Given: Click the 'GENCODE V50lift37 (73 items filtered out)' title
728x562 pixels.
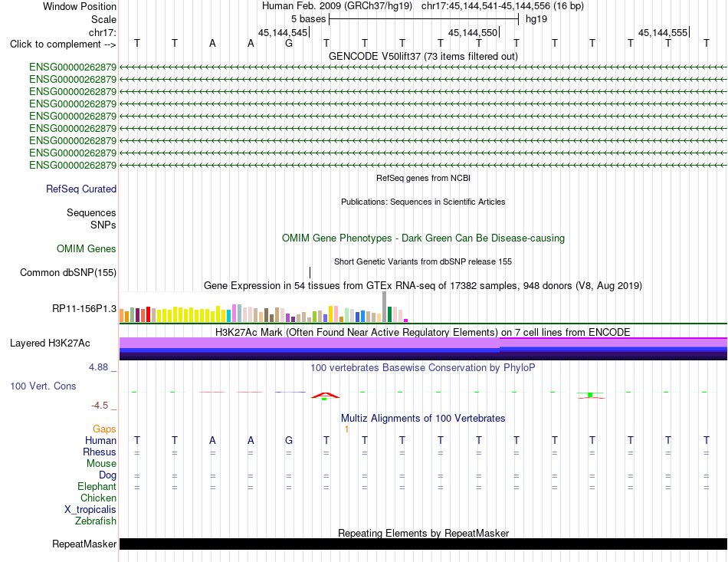Looking at the screenshot, I should pyautogui.click(x=423, y=56).
